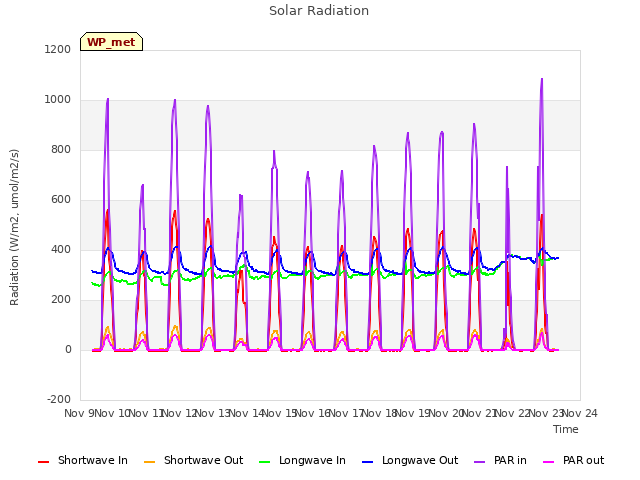Click the Nov 24 x-axis label
This screenshot has width=640, height=480.
[580, 413]
